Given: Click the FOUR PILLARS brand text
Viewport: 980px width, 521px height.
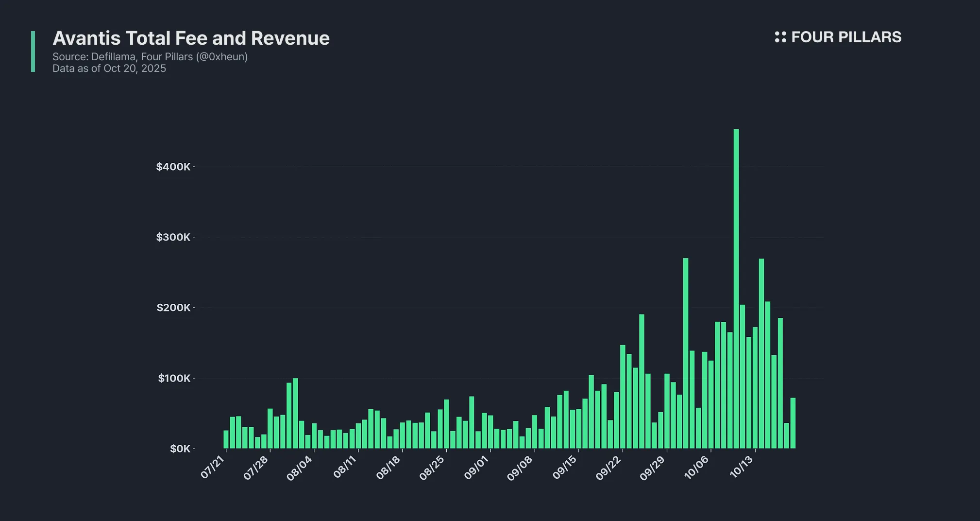Looking at the screenshot, I should [x=846, y=37].
